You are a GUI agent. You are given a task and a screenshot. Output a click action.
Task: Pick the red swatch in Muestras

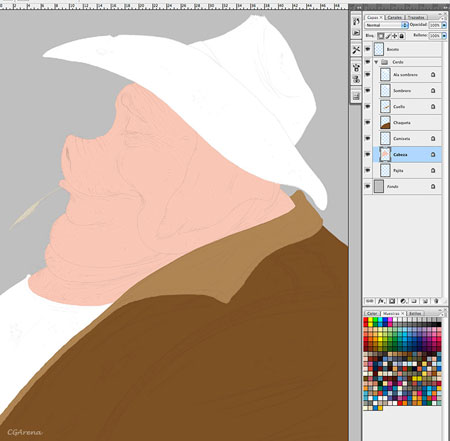coord(365,320)
